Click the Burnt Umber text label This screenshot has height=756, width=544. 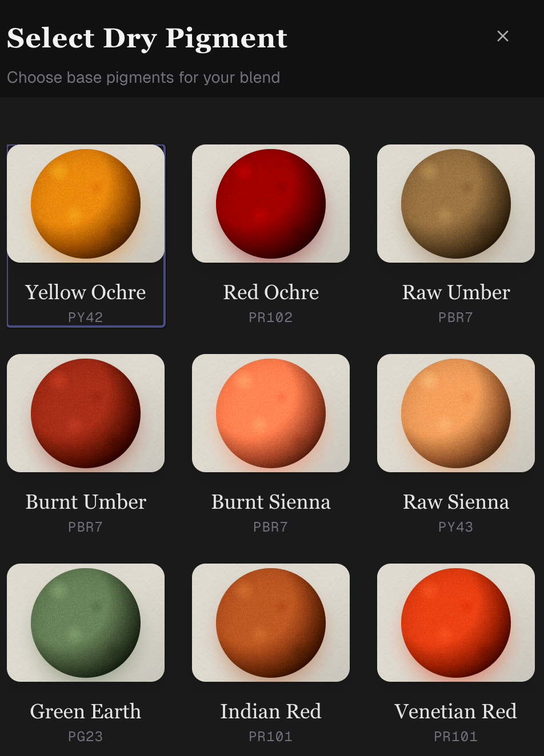86,502
